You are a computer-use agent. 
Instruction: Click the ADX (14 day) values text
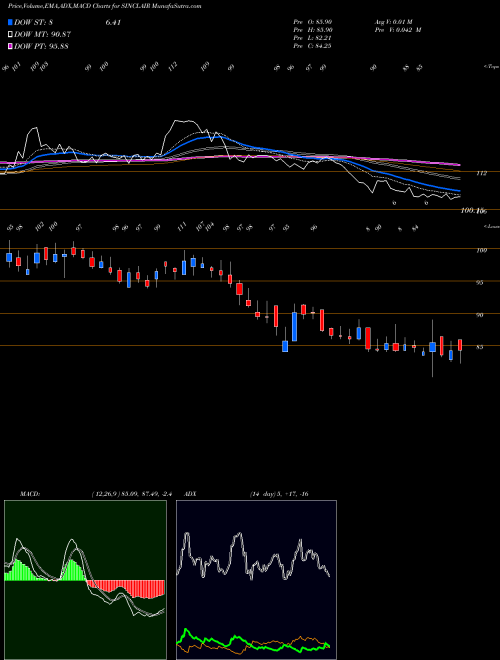pos(279,494)
